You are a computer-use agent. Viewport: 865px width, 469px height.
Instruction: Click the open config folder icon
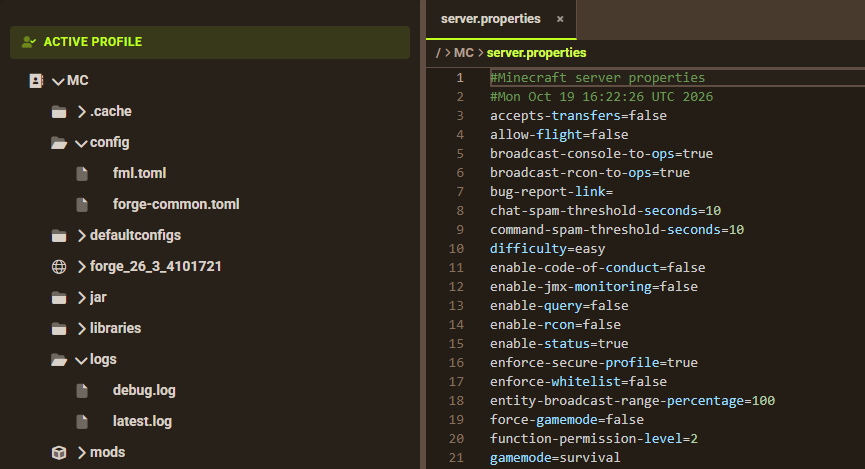pyautogui.click(x=59, y=143)
